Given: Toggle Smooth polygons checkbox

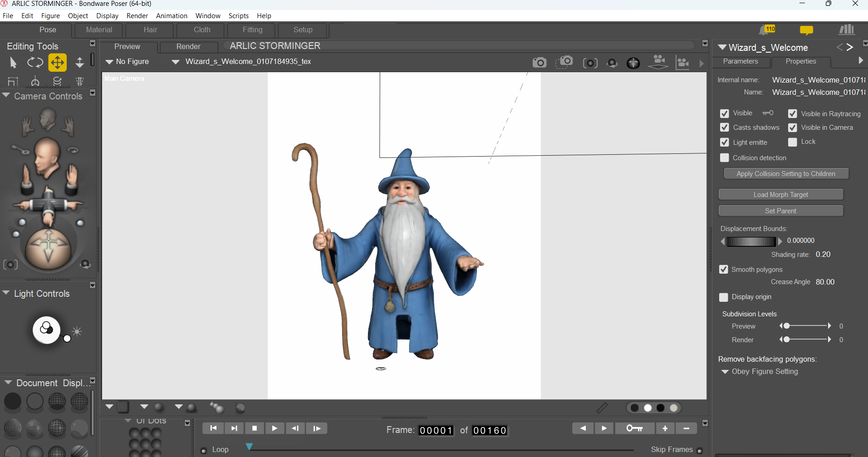Looking at the screenshot, I should pyautogui.click(x=724, y=270).
